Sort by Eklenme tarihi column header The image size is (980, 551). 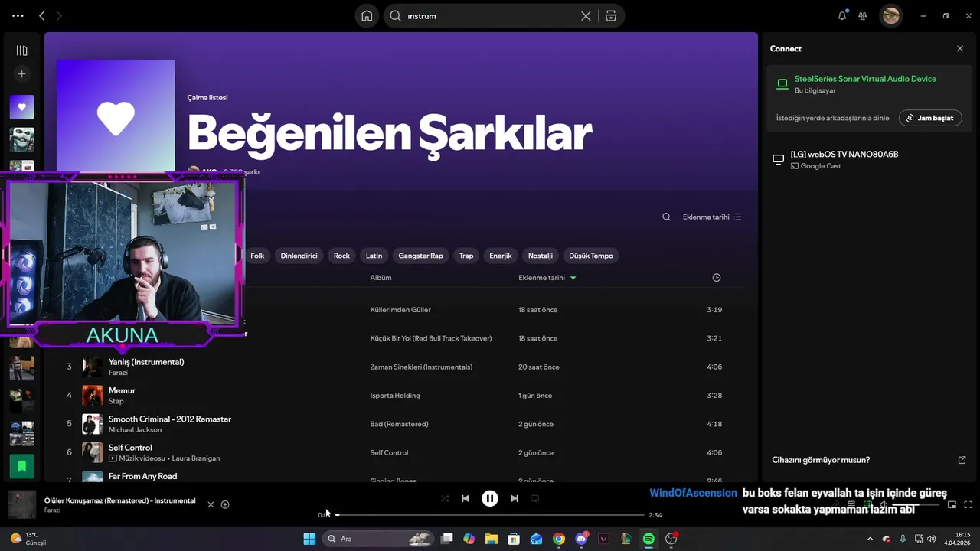541,278
